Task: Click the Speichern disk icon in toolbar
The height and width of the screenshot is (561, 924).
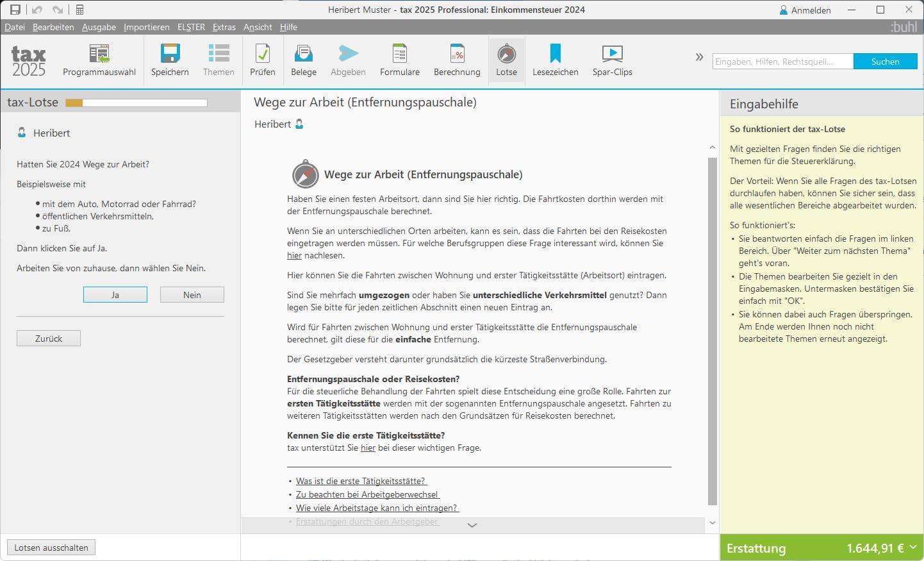Action: click(x=170, y=54)
